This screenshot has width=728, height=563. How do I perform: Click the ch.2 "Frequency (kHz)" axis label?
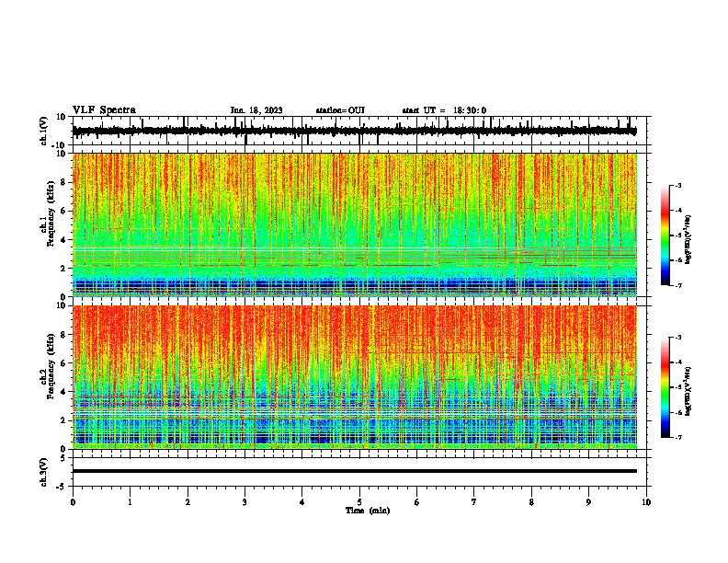click(x=51, y=365)
